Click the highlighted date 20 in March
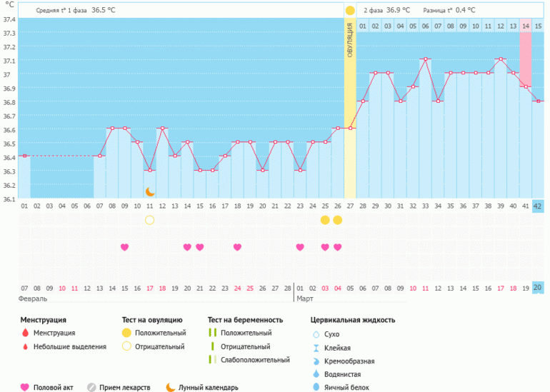 (538, 288)
